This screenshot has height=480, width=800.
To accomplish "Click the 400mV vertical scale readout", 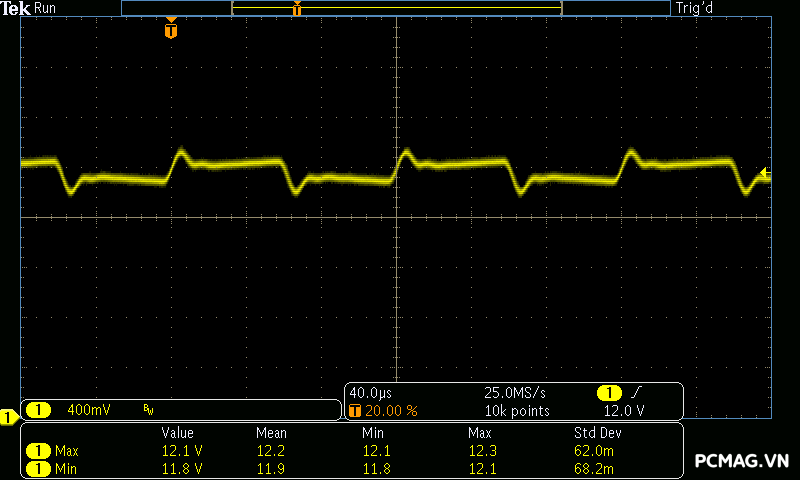I will (89, 410).
